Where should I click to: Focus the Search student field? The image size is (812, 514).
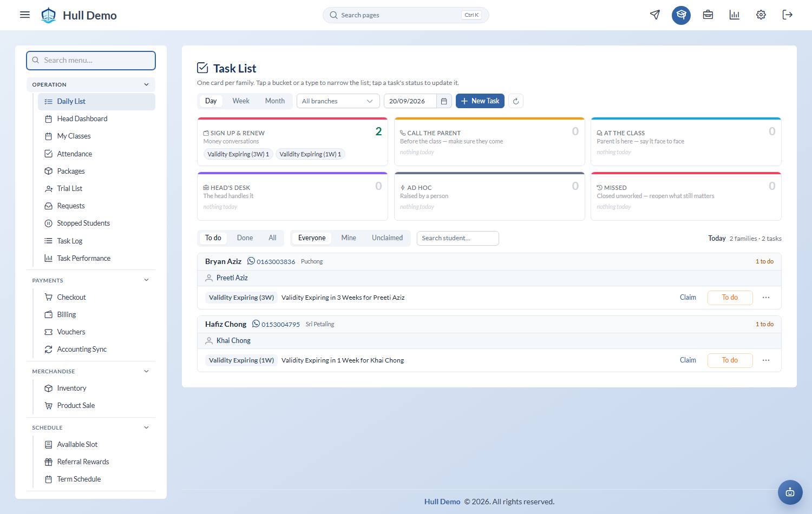click(x=457, y=238)
